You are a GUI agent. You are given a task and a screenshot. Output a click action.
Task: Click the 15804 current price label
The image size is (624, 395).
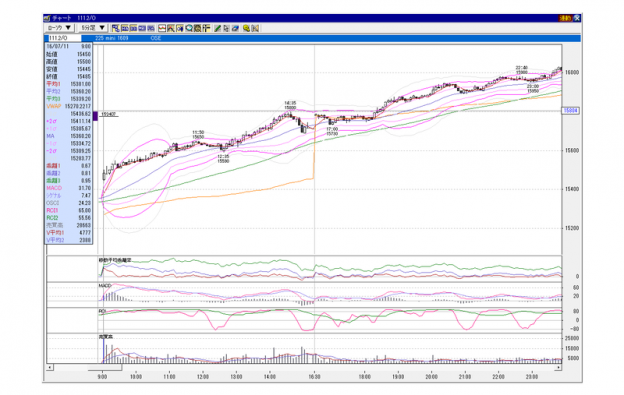coord(571,111)
